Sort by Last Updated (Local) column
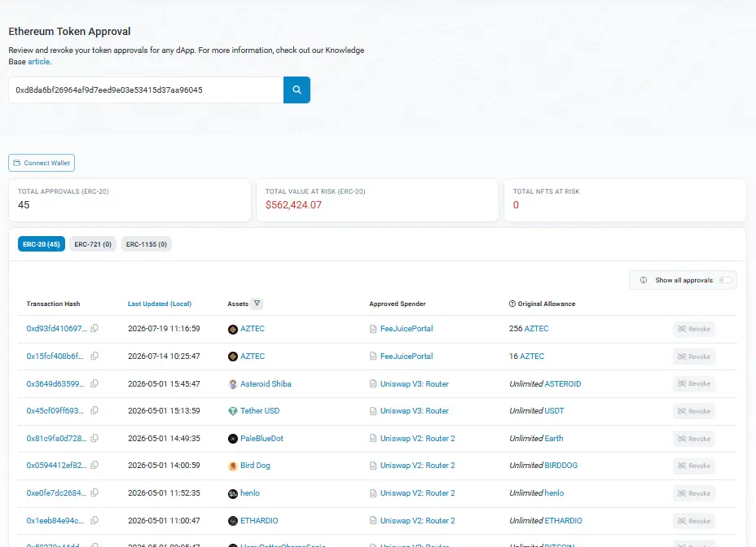The width and height of the screenshot is (756, 547). [160, 304]
